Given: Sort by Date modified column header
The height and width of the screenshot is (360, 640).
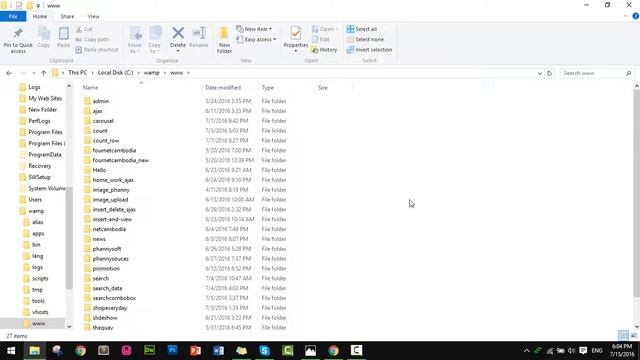Looking at the screenshot, I should [x=223, y=88].
